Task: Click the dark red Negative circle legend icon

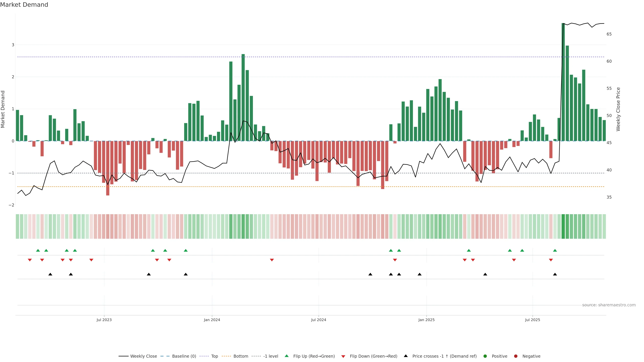Action: tap(516, 356)
